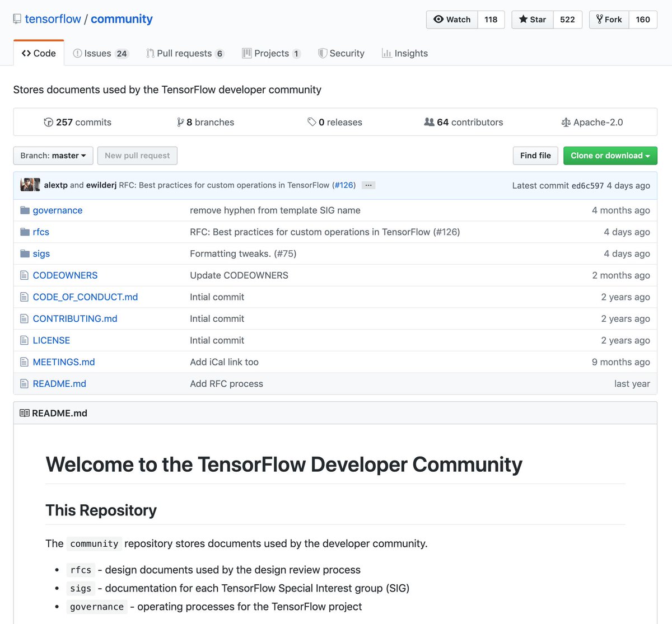Click the 160 forks count

click(643, 19)
